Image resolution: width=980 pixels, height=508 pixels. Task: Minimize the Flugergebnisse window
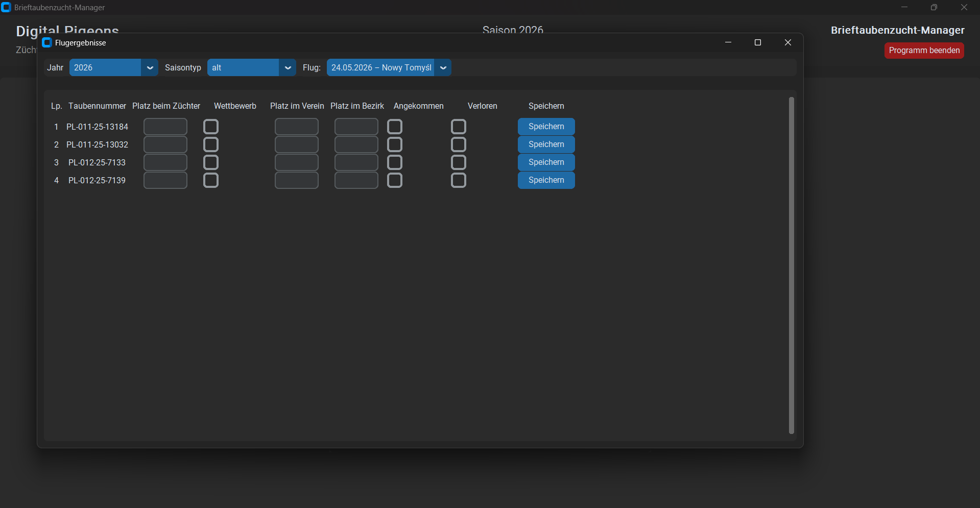coord(728,42)
